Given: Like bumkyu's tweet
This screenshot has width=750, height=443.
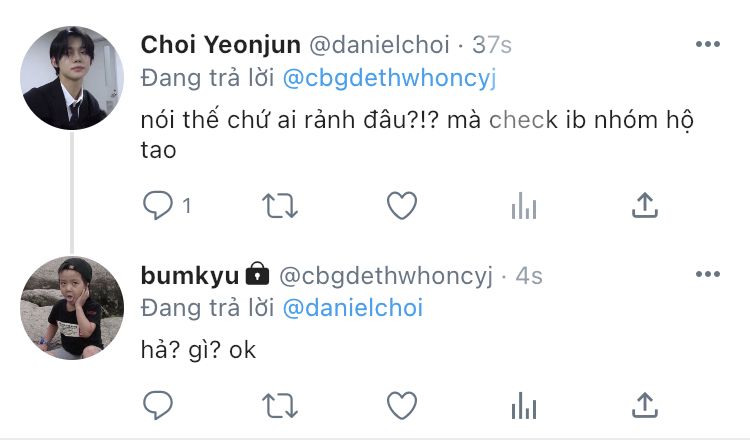Looking at the screenshot, I should click(x=402, y=406).
